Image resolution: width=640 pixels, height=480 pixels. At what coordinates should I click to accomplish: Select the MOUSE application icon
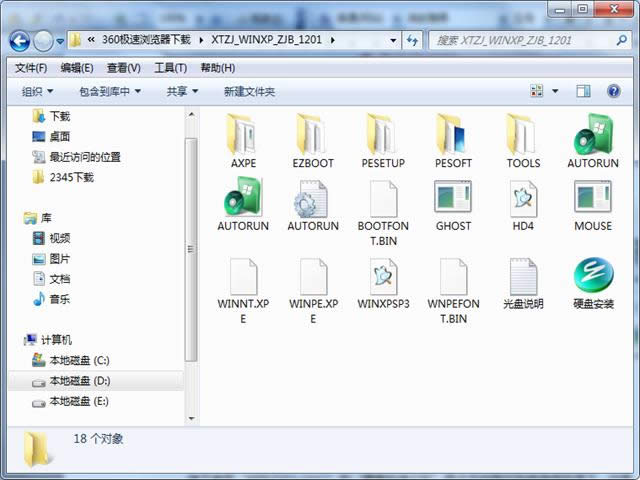pyautogui.click(x=593, y=199)
